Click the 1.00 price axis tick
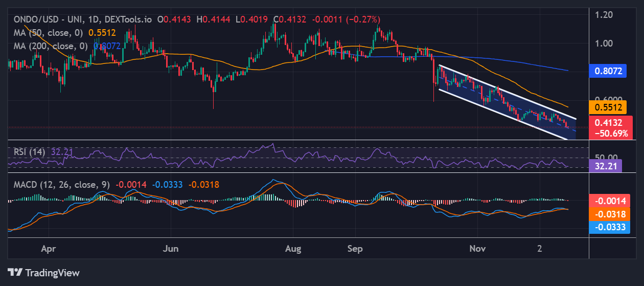Screen dimensions: 644x286 (607, 43)
